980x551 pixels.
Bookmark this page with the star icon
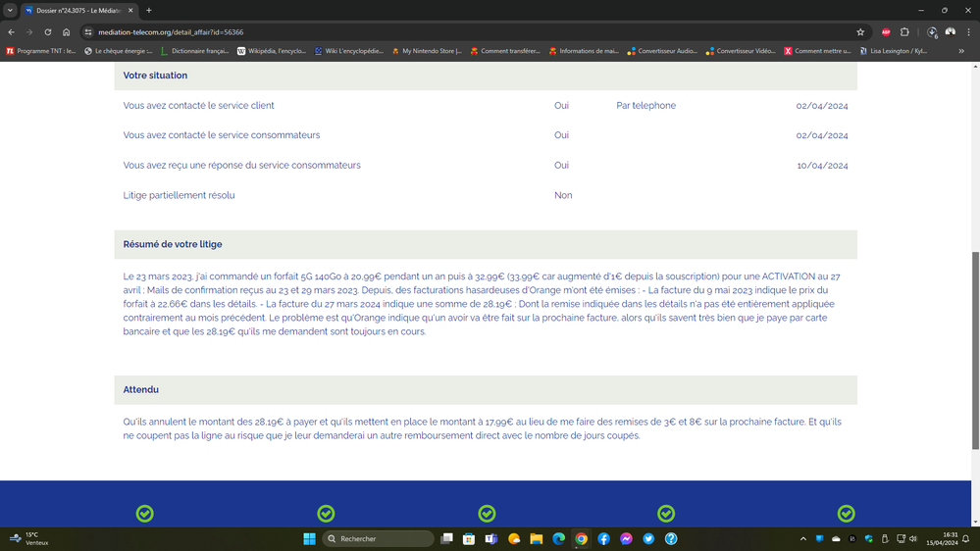tap(860, 31)
